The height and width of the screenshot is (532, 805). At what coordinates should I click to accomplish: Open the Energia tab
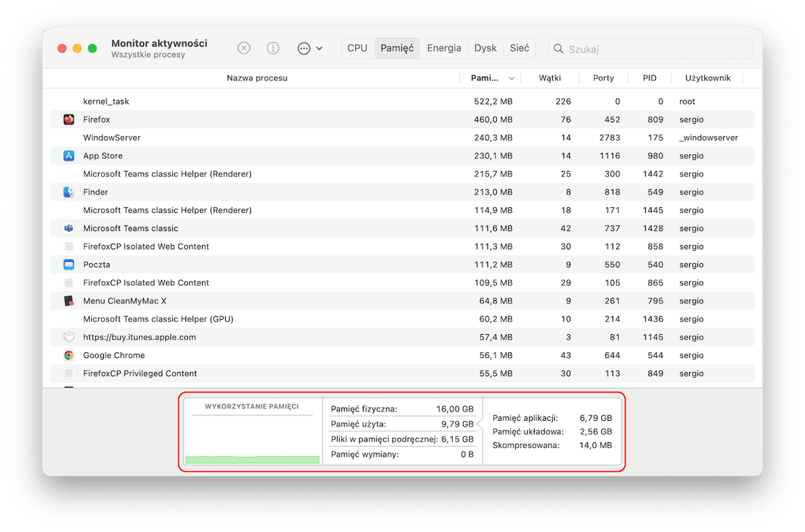[x=444, y=48]
